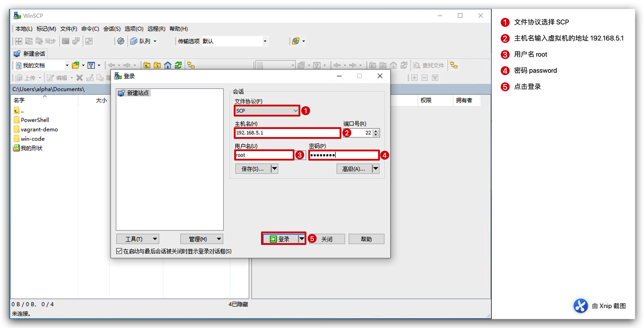The image size is (644, 328).
Task: Open the 命令(C) menu
Action: click(x=90, y=29)
